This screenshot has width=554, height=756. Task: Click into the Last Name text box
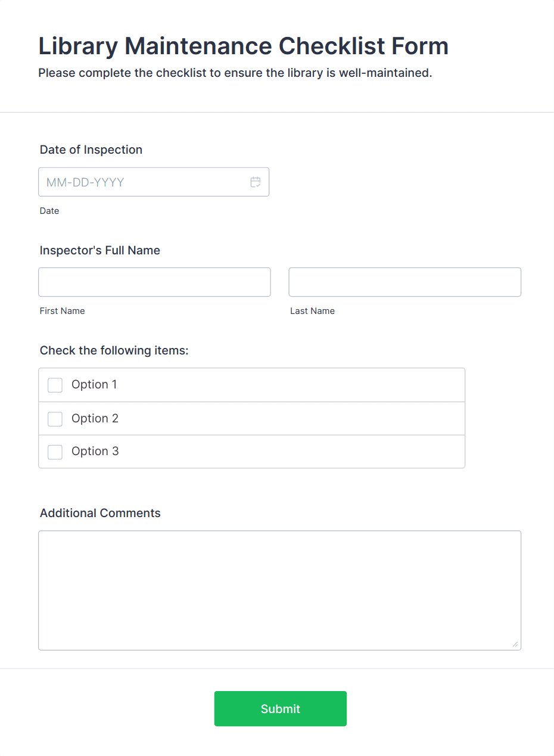click(405, 282)
